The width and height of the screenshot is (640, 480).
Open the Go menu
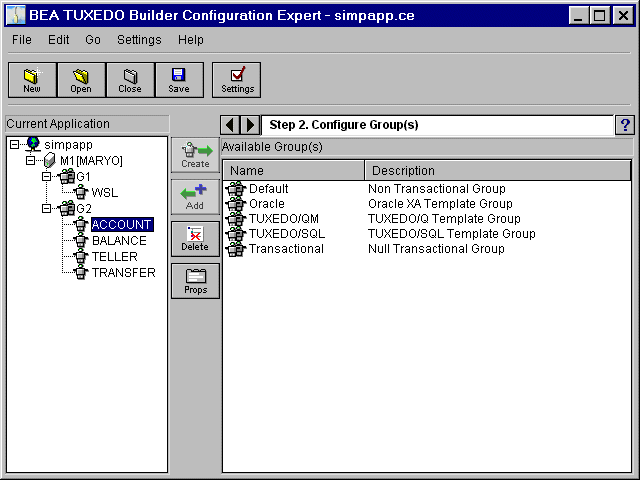(x=93, y=40)
